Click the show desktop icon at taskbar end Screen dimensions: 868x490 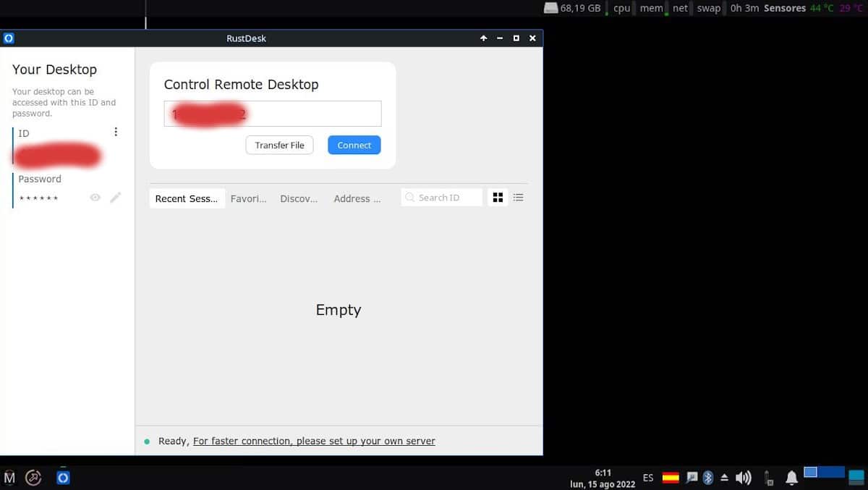coord(856,477)
